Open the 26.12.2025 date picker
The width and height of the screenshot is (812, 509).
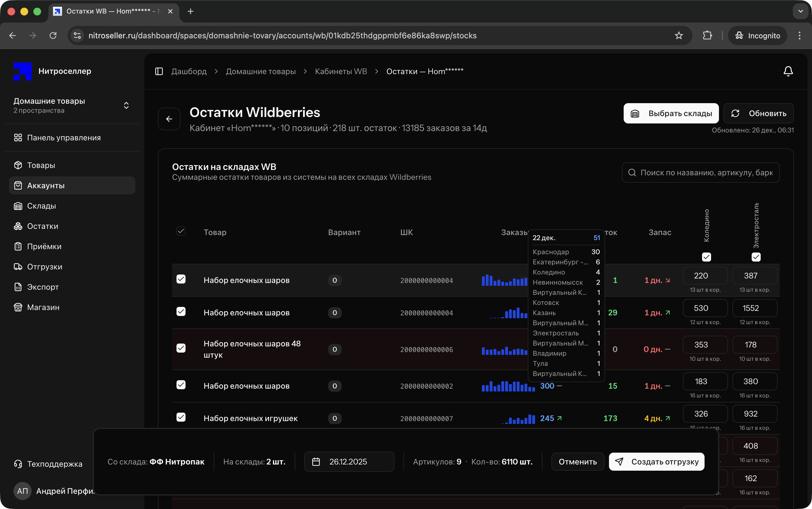[x=349, y=462]
